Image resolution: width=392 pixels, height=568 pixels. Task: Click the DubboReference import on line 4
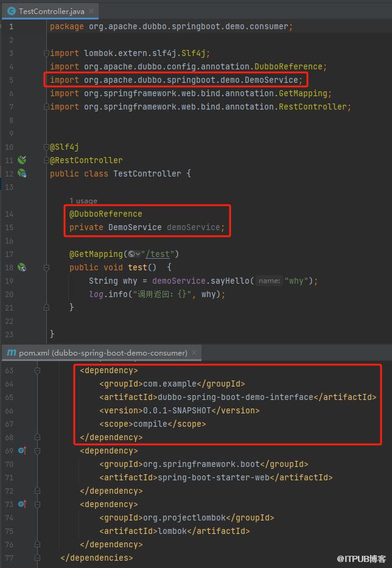[x=188, y=66]
